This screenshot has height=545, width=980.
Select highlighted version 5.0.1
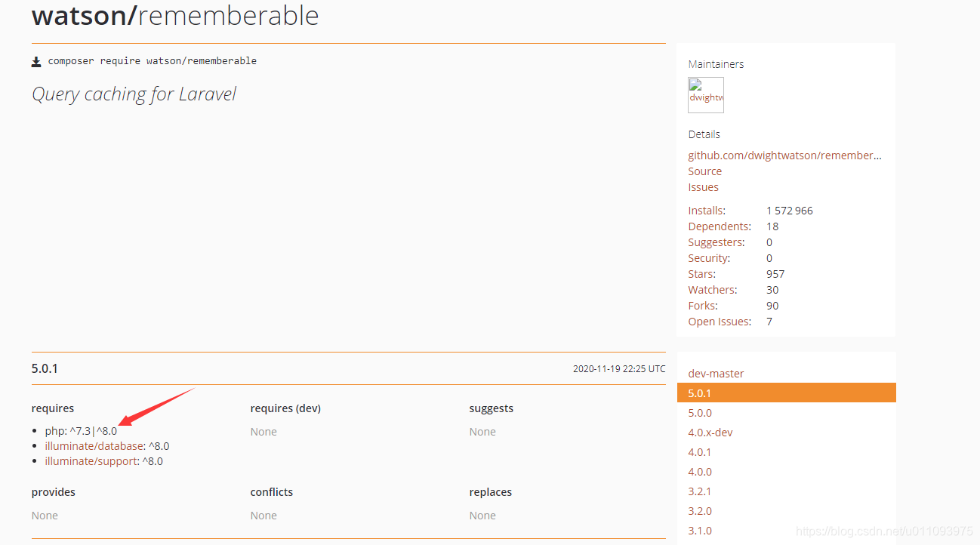coord(787,393)
